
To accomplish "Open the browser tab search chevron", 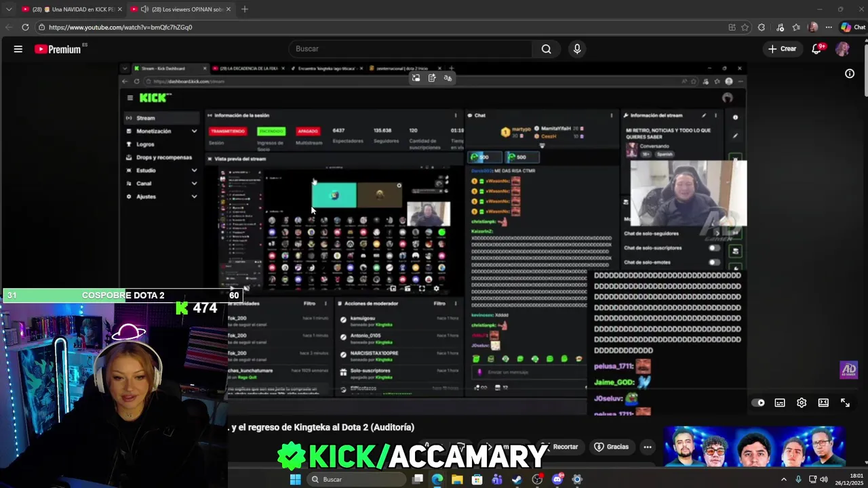I will (9, 9).
